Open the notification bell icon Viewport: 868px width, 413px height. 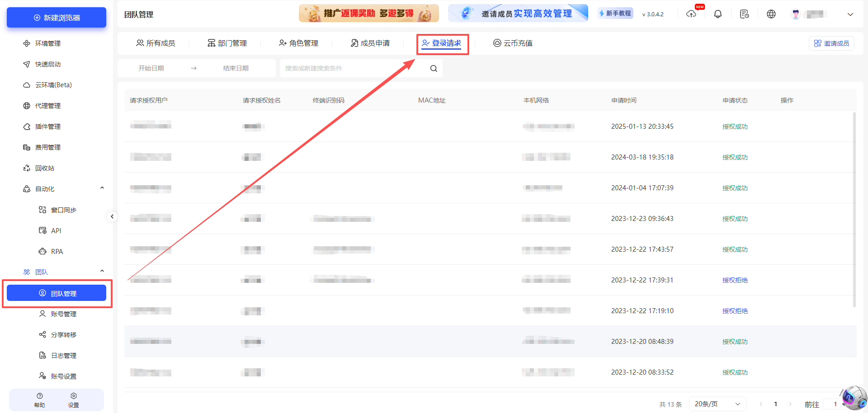(718, 14)
